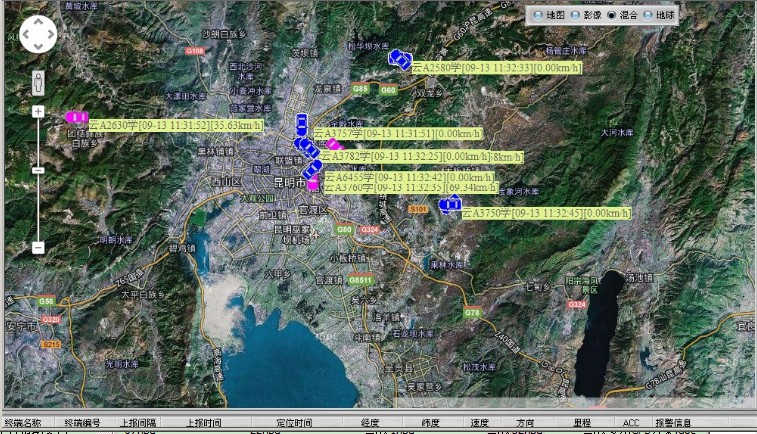This screenshot has width=757, height=434.
Task: Select the 地球 earth radio button
Action: coord(648,15)
